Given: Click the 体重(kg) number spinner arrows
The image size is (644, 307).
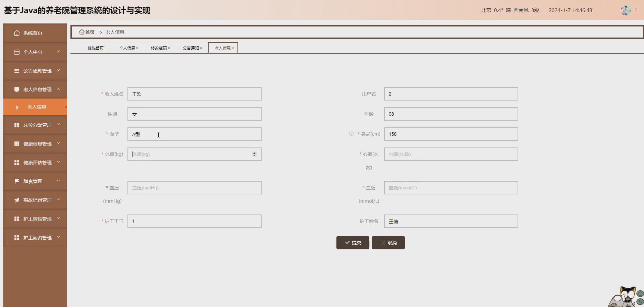Looking at the screenshot, I should 254,154.
